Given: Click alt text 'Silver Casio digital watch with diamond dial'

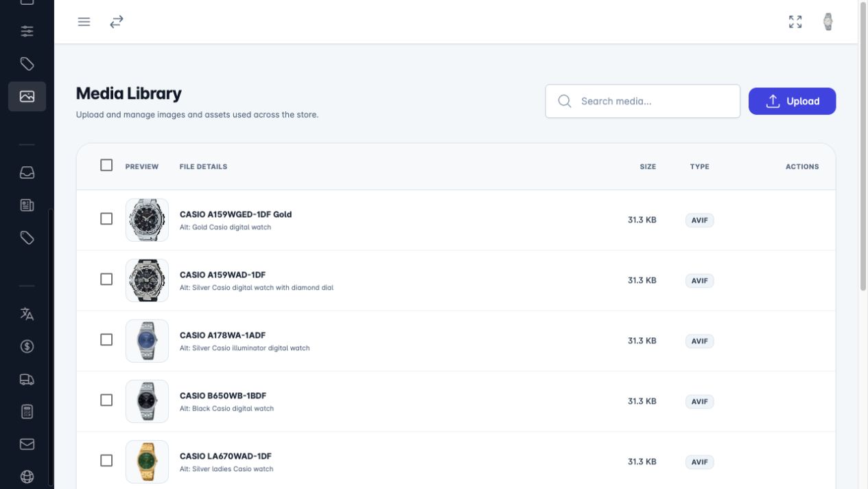Looking at the screenshot, I should pyautogui.click(x=263, y=288).
